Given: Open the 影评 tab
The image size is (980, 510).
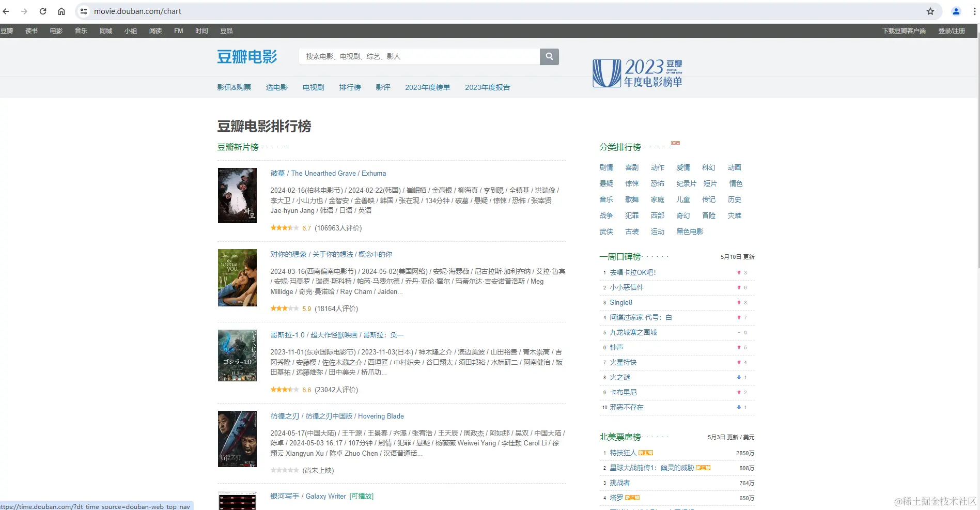Looking at the screenshot, I should point(383,87).
